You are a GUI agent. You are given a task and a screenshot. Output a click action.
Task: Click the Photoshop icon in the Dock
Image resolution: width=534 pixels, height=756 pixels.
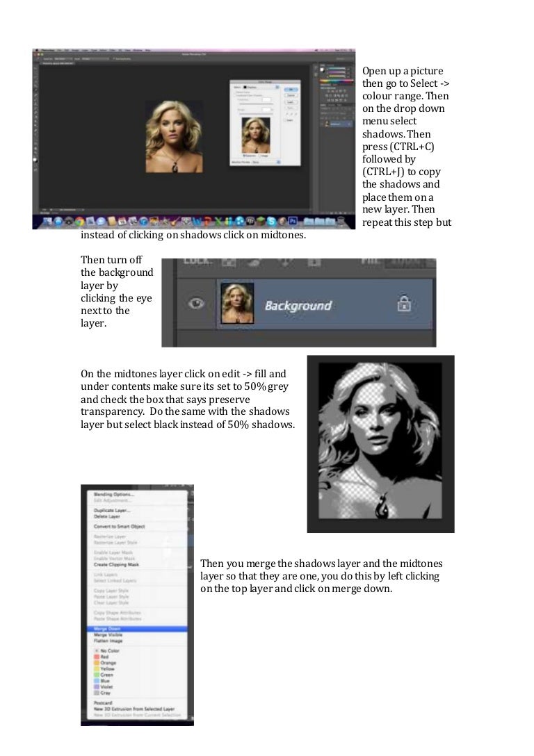pos(293,222)
